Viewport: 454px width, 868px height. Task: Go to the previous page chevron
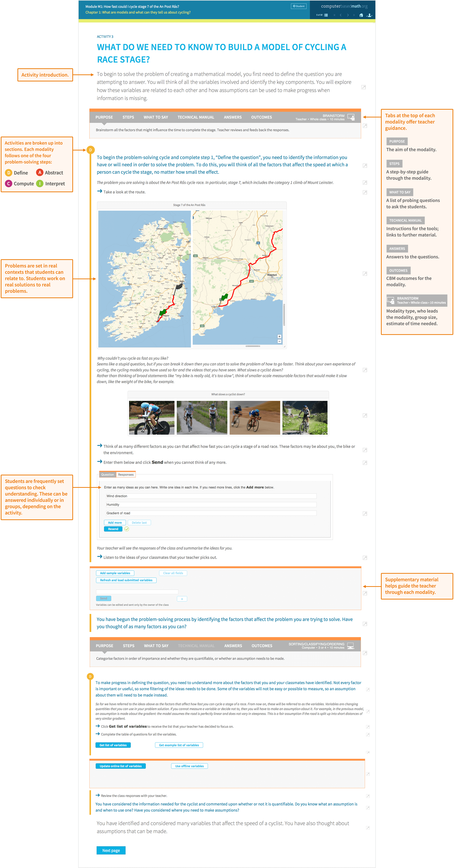340,15
